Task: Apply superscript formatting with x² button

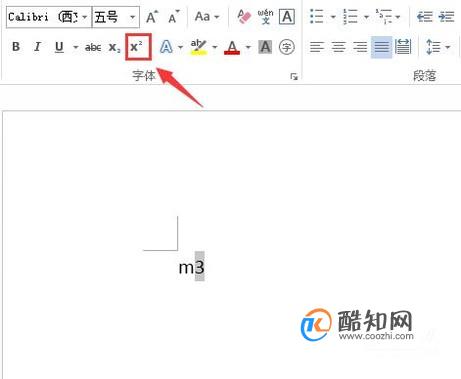Action: [138, 47]
